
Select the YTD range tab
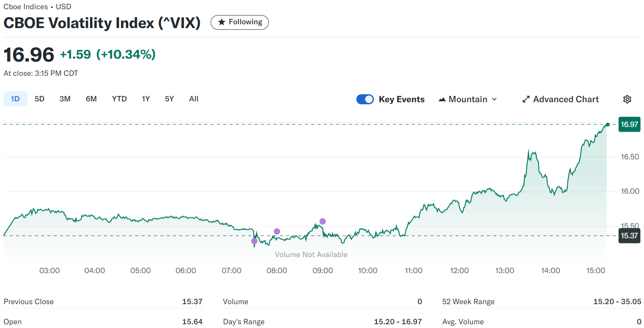pos(119,99)
